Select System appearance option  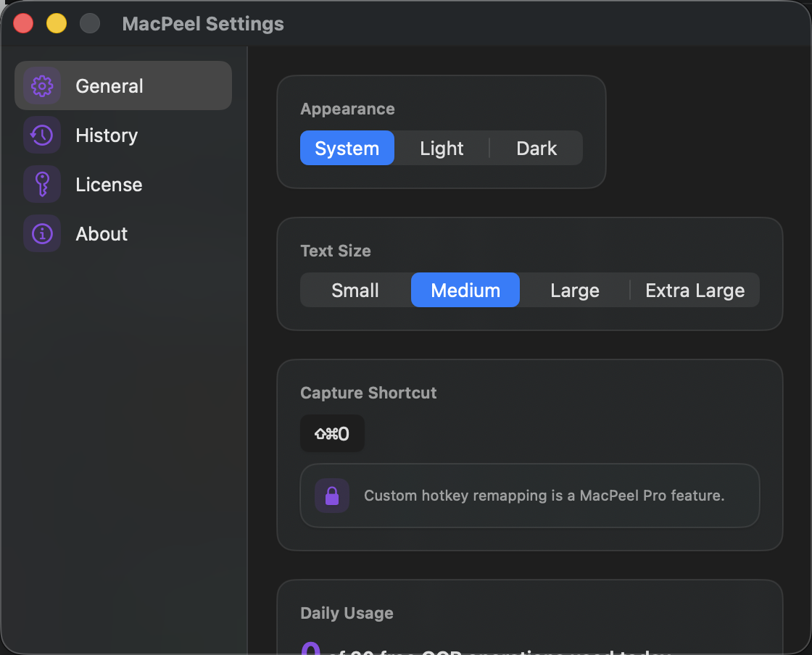tap(347, 148)
